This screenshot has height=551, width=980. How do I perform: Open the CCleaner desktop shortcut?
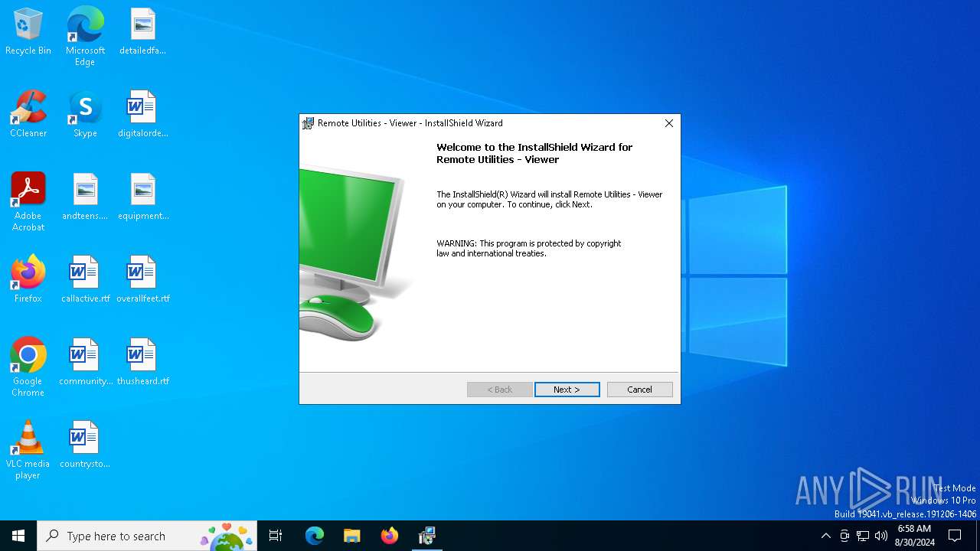pyautogui.click(x=28, y=115)
